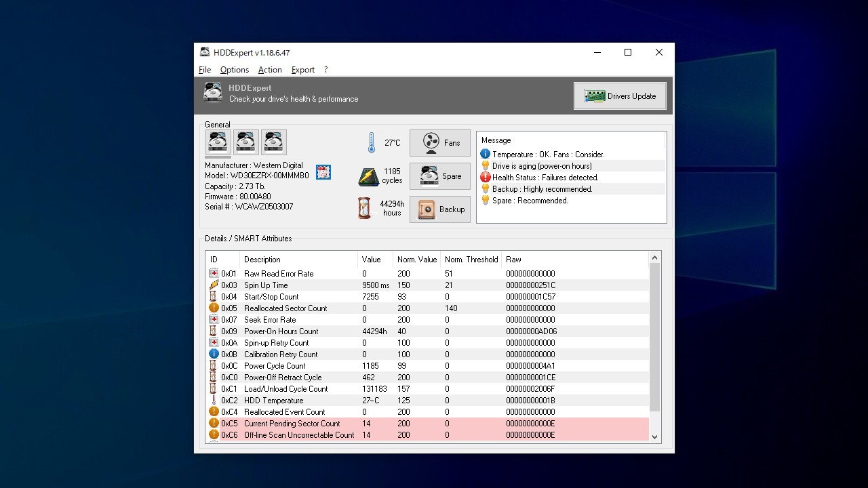The width and height of the screenshot is (868, 488).
Task: Click the HDDExpert logo in the header banner
Action: tap(213, 93)
